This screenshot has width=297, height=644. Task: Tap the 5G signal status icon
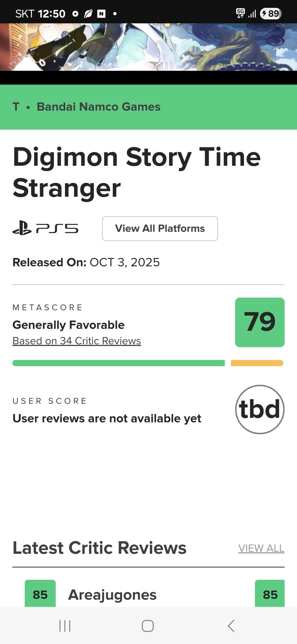(240, 14)
